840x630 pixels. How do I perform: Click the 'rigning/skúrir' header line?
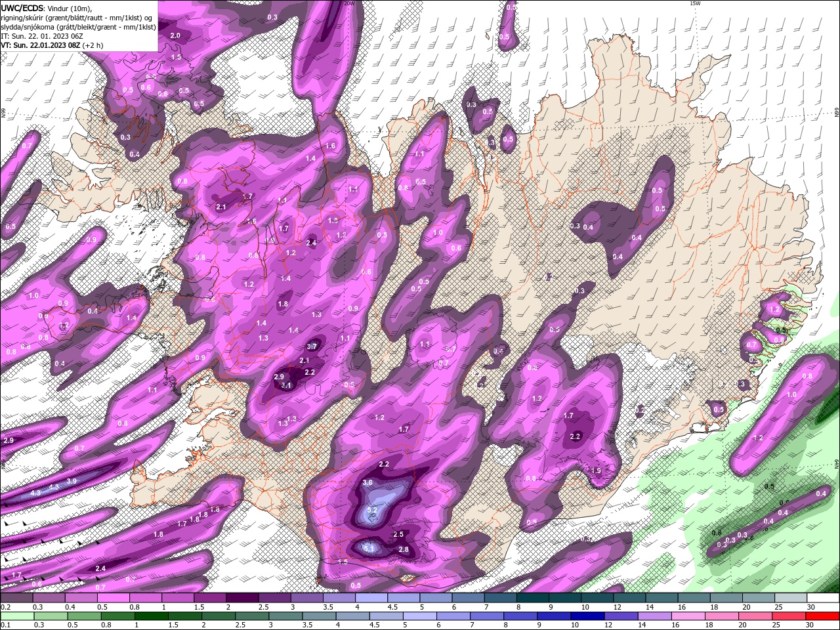[x=77, y=18]
